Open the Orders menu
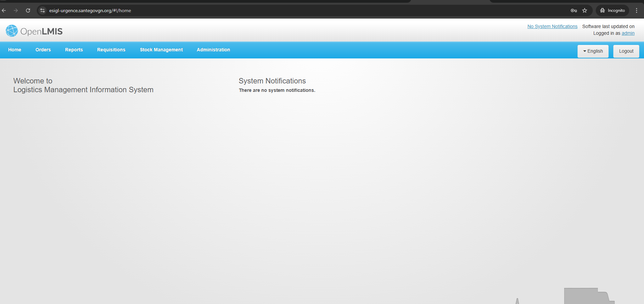This screenshot has width=644, height=304. pyautogui.click(x=43, y=50)
